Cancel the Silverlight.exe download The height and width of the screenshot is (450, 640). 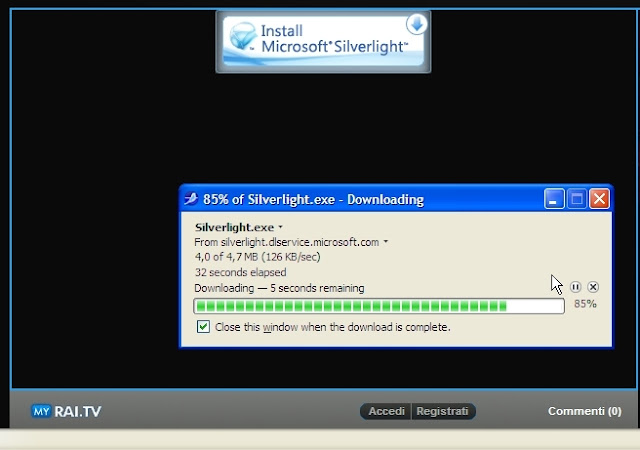(593, 287)
